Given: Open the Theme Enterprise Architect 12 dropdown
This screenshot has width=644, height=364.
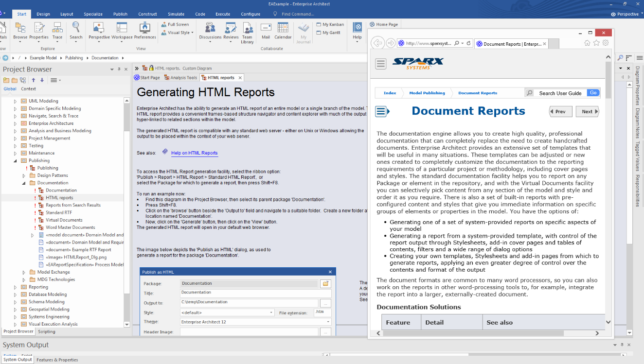Looking at the screenshot, I should pyautogui.click(x=256, y=322).
